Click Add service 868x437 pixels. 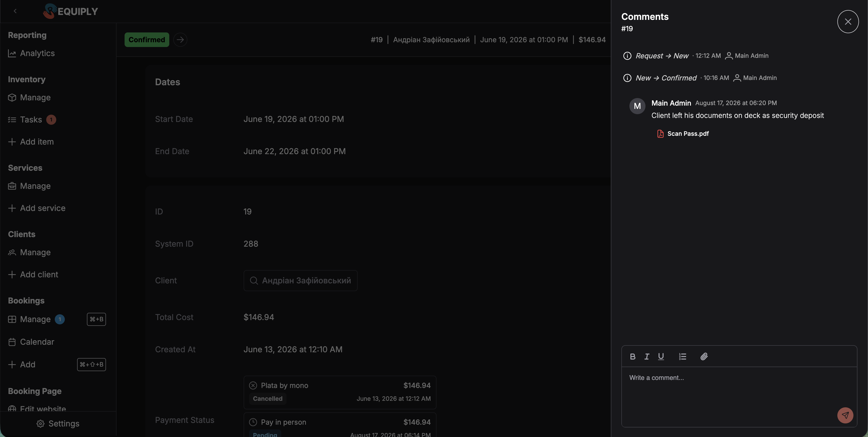tap(37, 208)
